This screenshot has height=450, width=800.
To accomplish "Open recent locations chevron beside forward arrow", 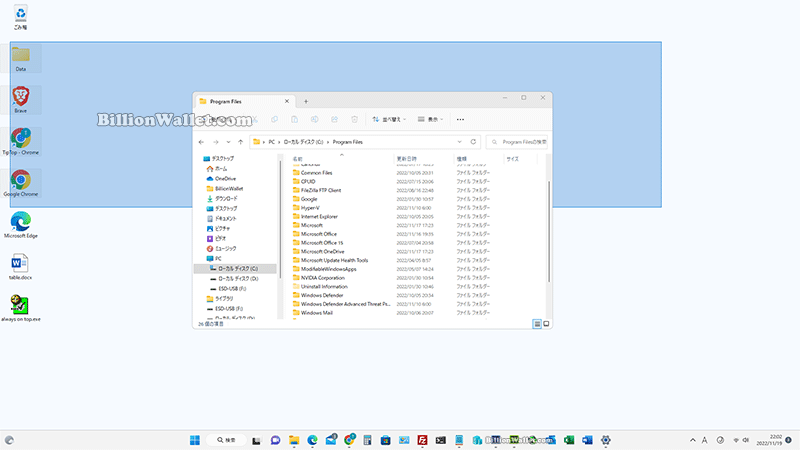I will tap(228, 142).
